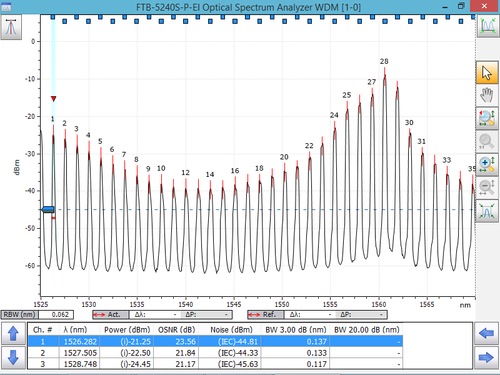Click the red triangle marker above peak 1

coord(53,99)
